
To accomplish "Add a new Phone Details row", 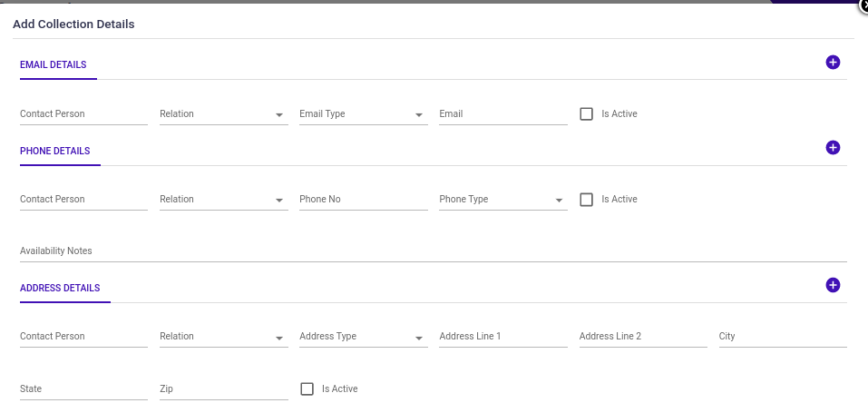I will (x=833, y=148).
